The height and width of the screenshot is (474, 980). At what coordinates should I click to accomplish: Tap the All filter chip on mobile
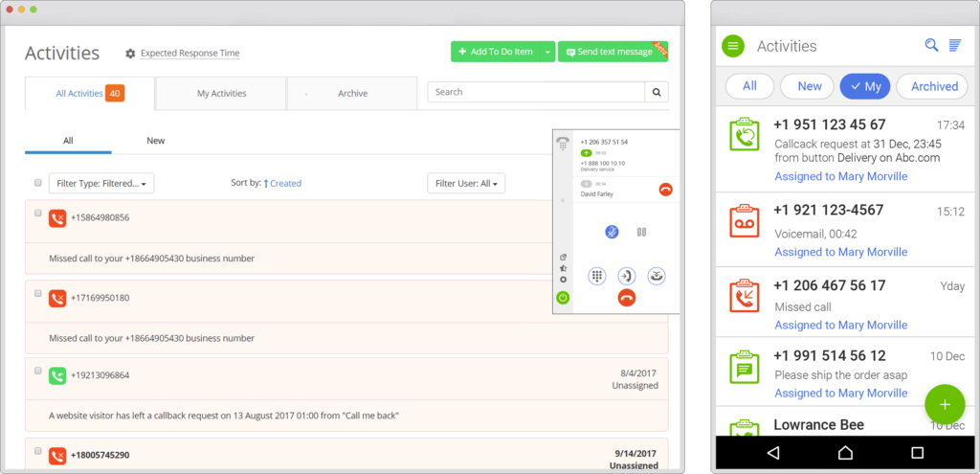click(x=749, y=86)
